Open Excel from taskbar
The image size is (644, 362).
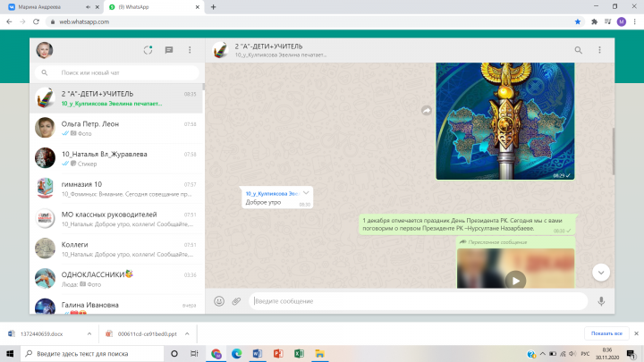pos(299,353)
